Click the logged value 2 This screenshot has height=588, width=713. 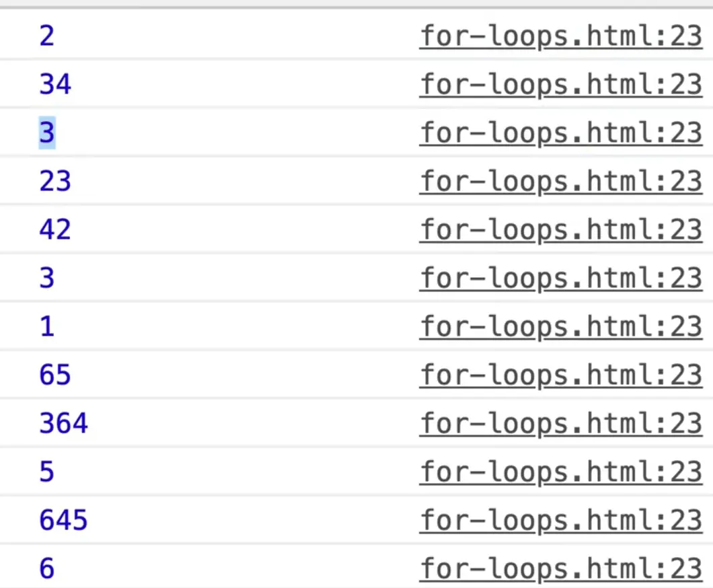click(x=46, y=36)
